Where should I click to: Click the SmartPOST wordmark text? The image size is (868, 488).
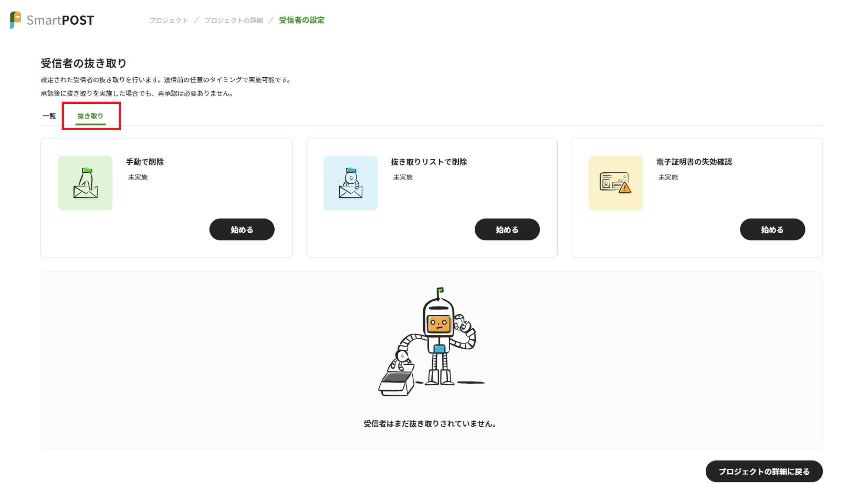[x=60, y=20]
